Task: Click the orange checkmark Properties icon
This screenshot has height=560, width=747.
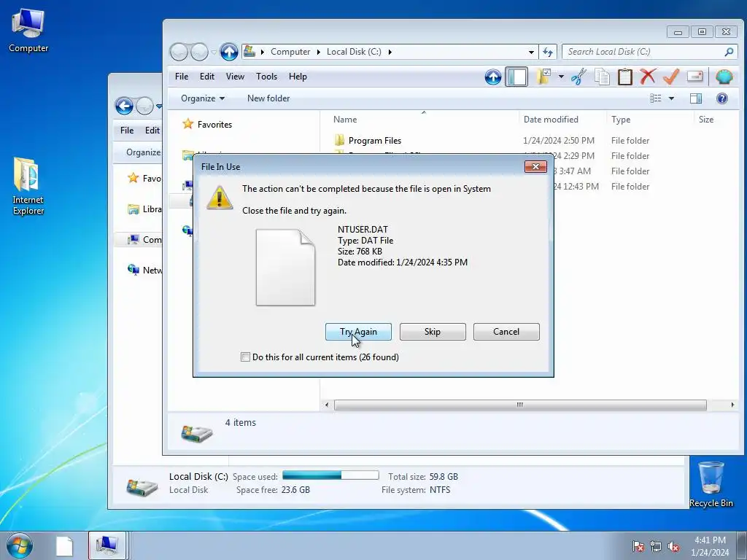Action: click(x=671, y=77)
